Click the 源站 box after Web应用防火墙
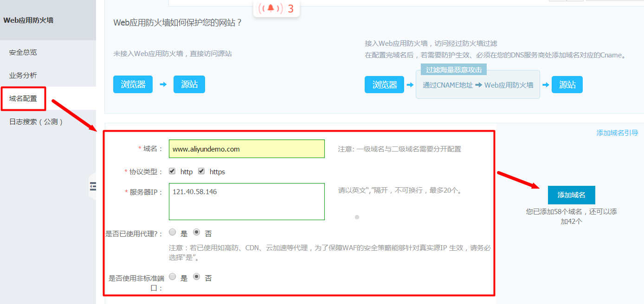Image resolution: width=644 pixels, height=304 pixels. tap(567, 85)
